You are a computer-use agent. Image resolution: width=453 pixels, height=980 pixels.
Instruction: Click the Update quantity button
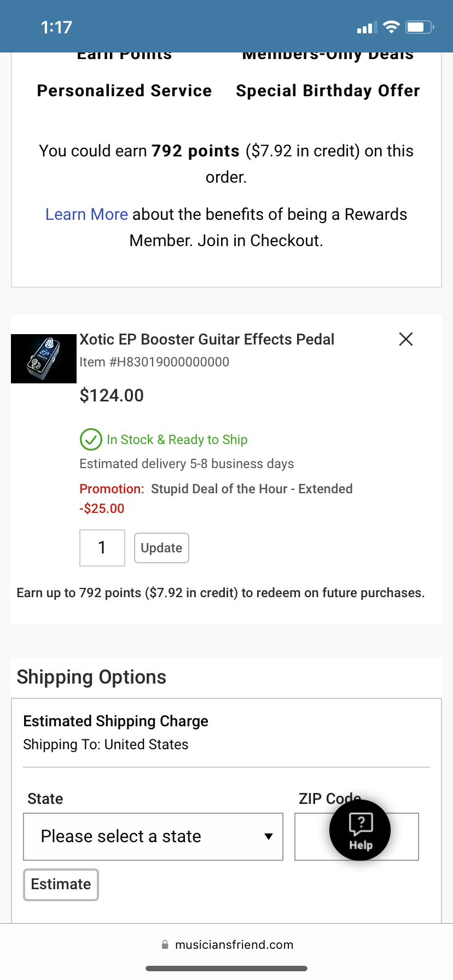point(161,548)
